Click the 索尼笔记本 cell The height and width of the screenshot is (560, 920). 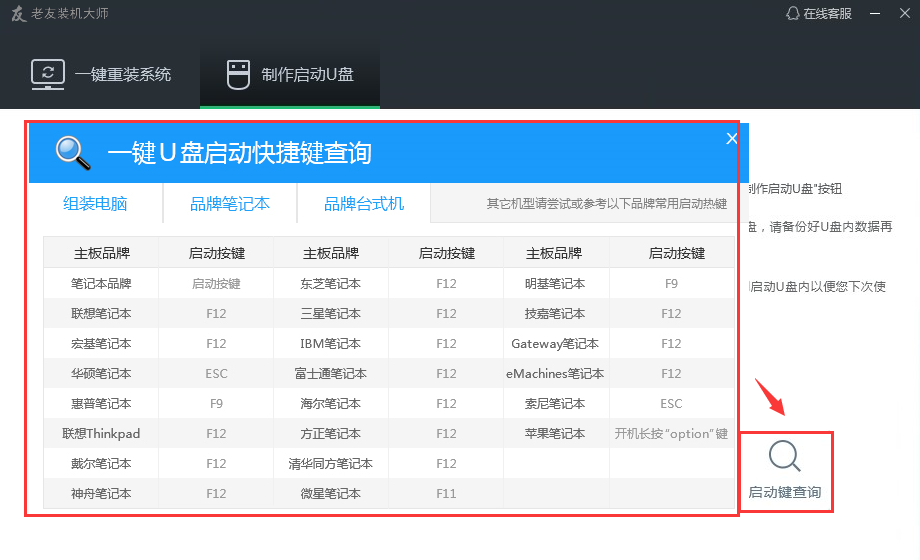coord(555,403)
